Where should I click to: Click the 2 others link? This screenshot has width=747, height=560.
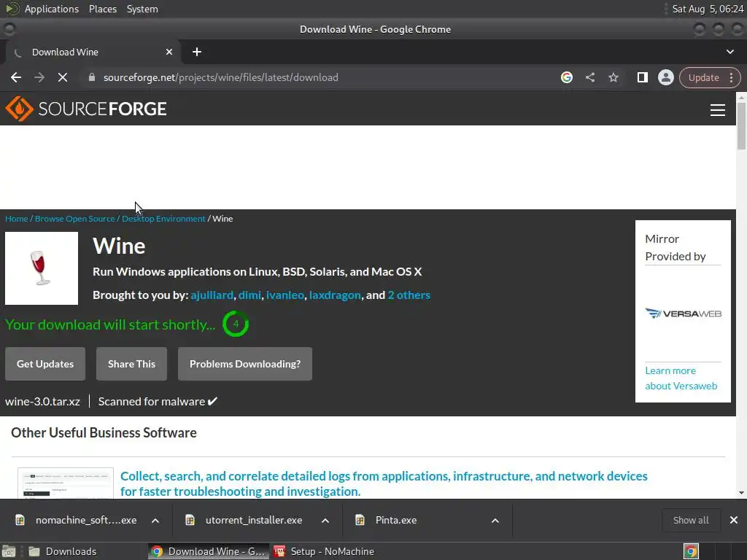tap(409, 295)
